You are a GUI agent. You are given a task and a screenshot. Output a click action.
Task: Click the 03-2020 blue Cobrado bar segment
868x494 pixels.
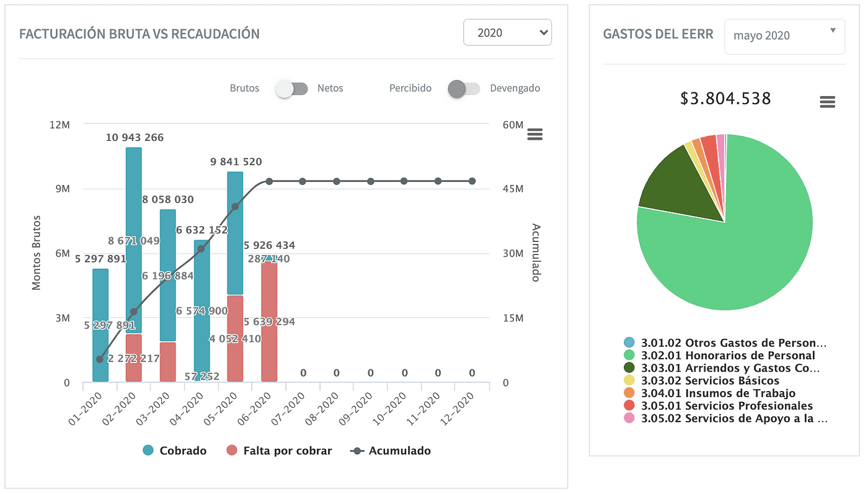pyautogui.click(x=168, y=276)
